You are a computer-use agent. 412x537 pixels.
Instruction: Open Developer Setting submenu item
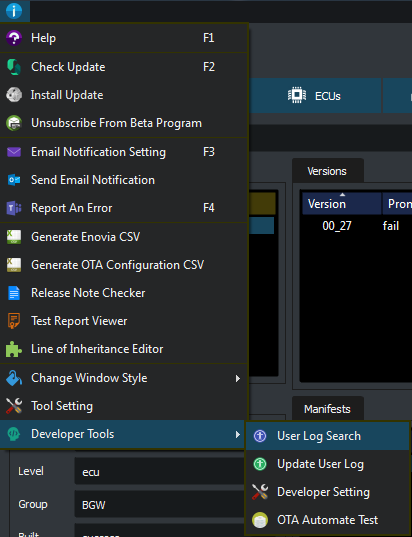(x=328, y=492)
